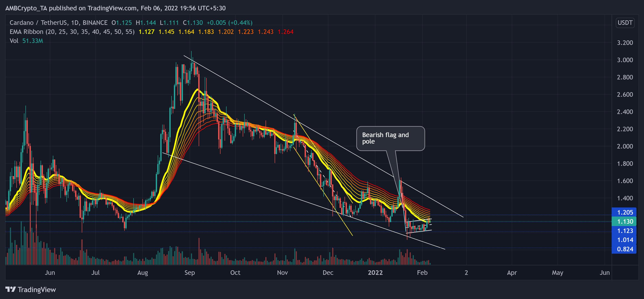The width and height of the screenshot is (644, 299).
Task: Click the 'Bearish flag and pole' callout
Action: click(390, 138)
